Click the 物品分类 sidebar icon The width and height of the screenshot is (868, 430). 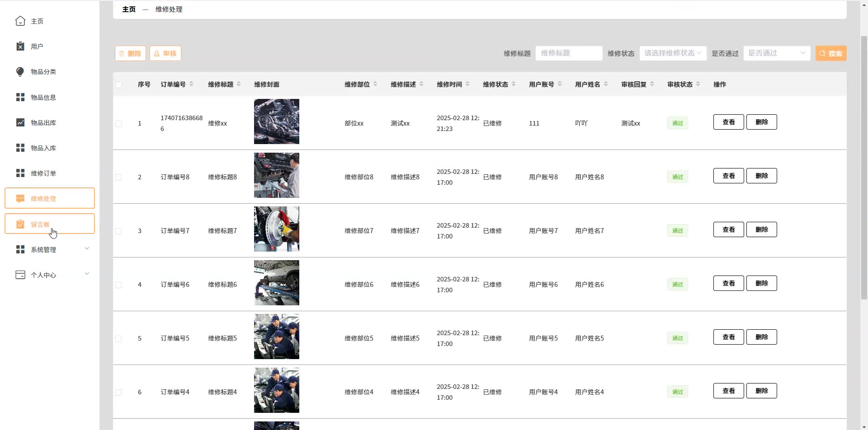(x=20, y=72)
